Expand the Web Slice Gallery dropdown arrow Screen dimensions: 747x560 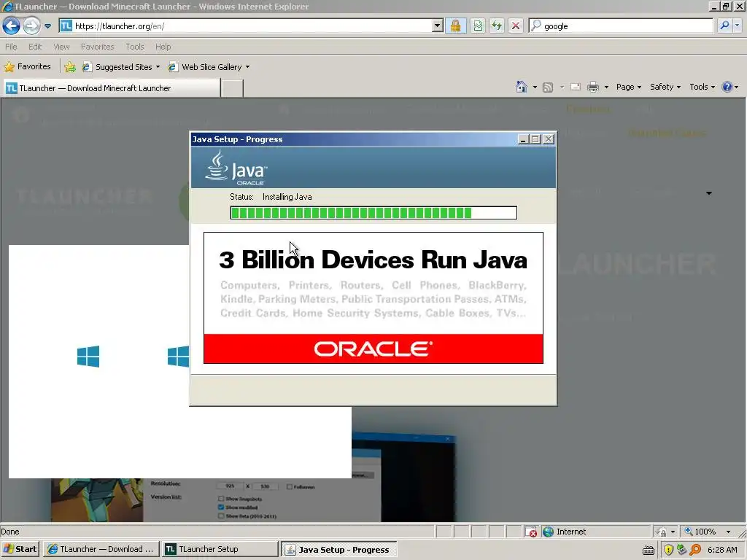[x=248, y=67]
